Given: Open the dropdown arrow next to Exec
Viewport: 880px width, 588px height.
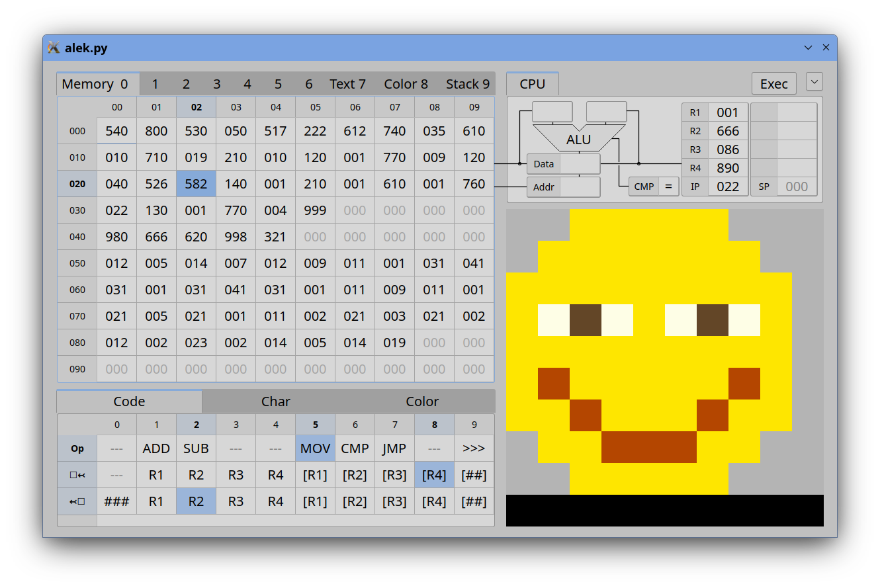Looking at the screenshot, I should click(814, 82).
